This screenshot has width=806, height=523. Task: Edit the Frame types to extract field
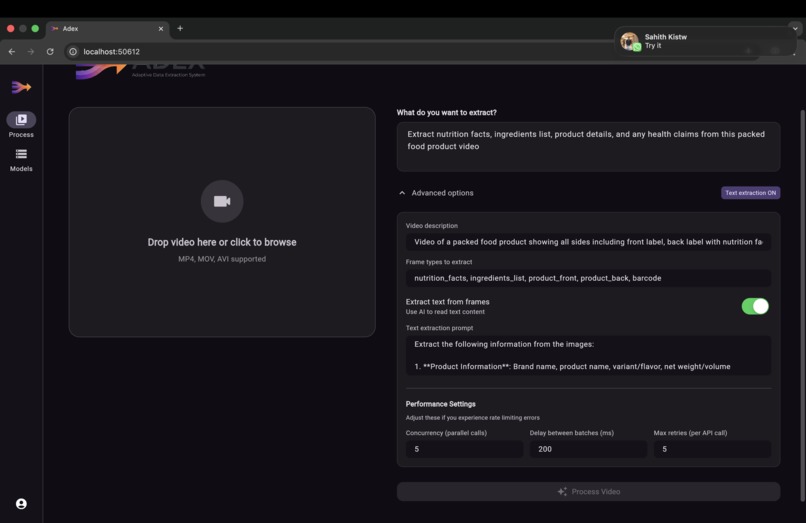pyautogui.click(x=589, y=278)
